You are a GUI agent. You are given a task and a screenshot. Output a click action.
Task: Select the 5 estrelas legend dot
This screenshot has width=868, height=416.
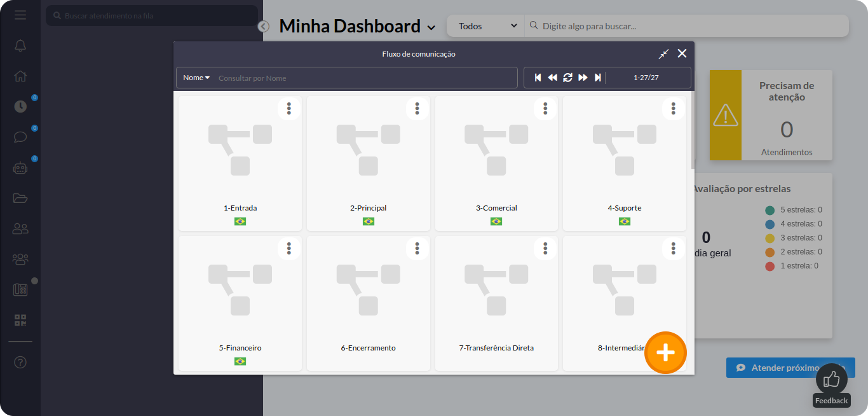(770, 210)
